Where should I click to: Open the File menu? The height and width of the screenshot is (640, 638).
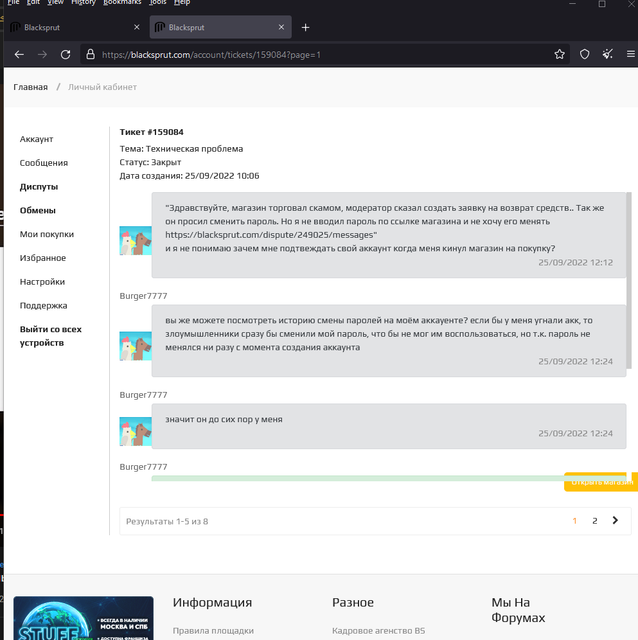[x=13, y=2]
